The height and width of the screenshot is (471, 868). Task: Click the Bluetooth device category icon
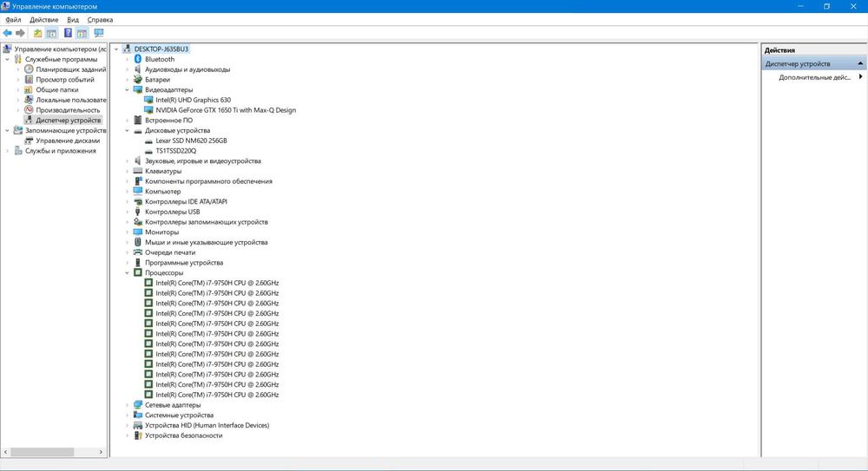tap(138, 59)
